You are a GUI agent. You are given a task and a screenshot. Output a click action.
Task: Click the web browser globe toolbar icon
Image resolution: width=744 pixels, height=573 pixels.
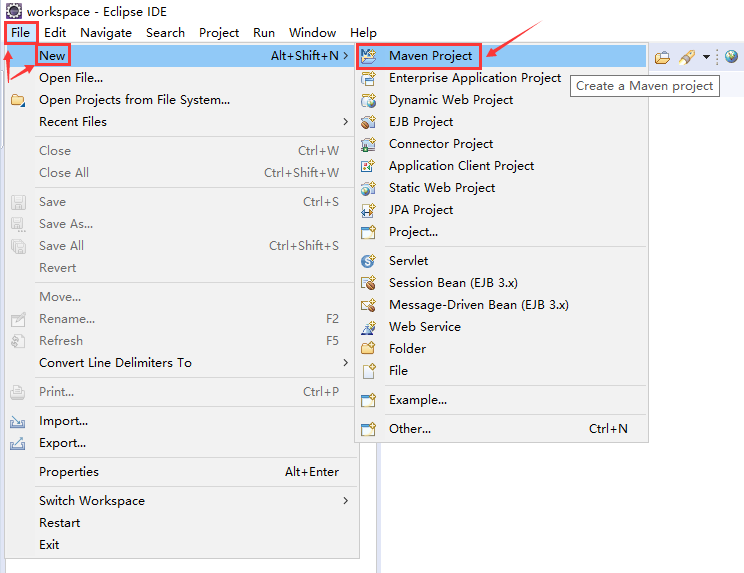732,56
